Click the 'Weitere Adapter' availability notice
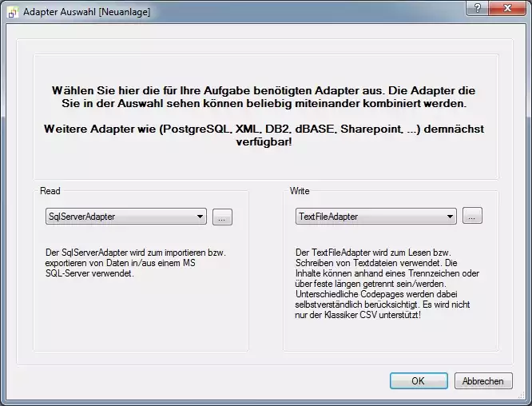Viewport: 532px width, 406px height. (264, 135)
